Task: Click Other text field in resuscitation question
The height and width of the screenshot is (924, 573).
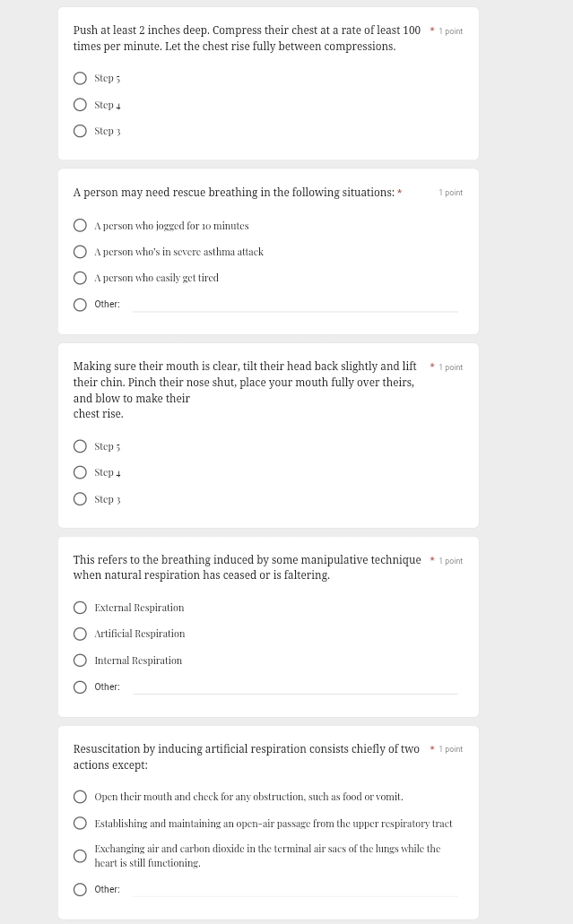Action: tap(295, 889)
